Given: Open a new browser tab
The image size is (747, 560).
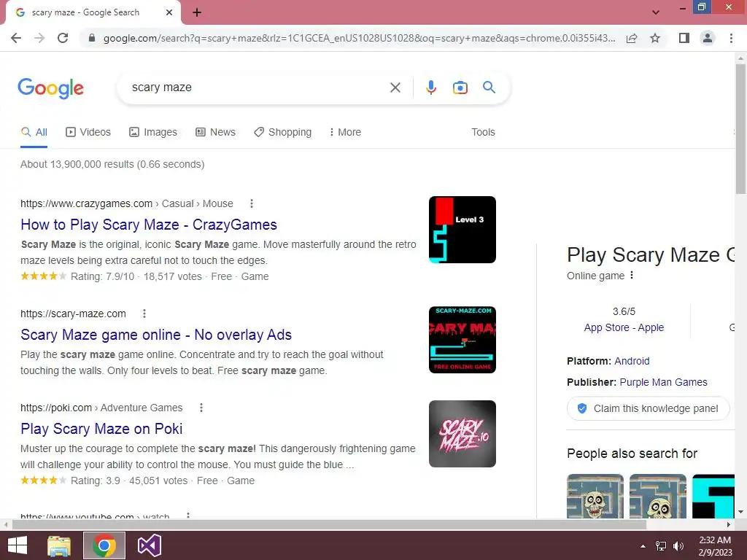Looking at the screenshot, I should 197,12.
